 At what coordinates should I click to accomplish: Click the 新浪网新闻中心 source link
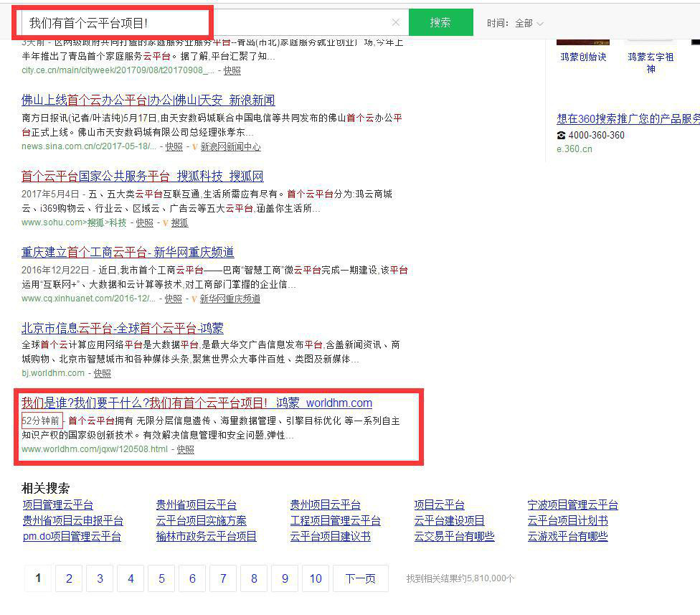pos(230,146)
